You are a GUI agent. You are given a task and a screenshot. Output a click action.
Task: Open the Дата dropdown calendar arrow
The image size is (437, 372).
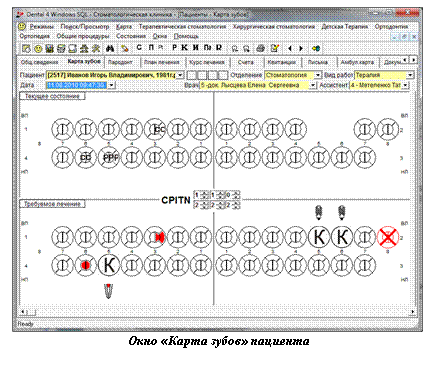point(111,85)
